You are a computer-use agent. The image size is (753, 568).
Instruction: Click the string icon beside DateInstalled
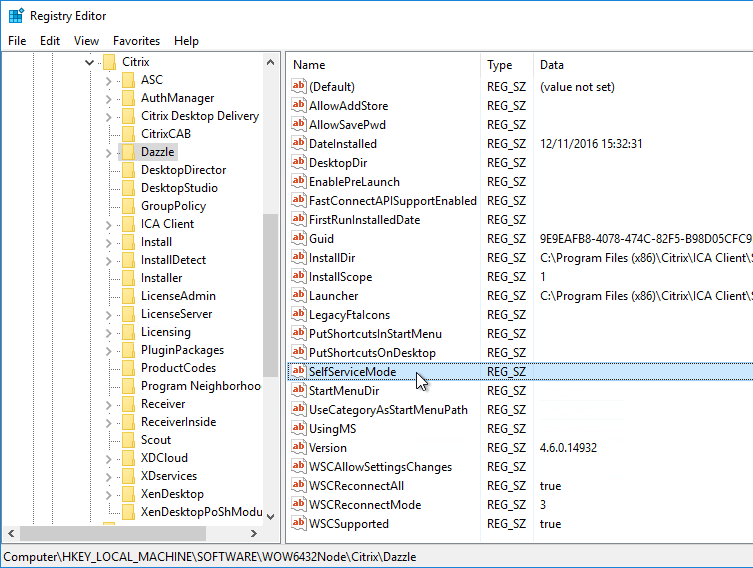(299, 143)
